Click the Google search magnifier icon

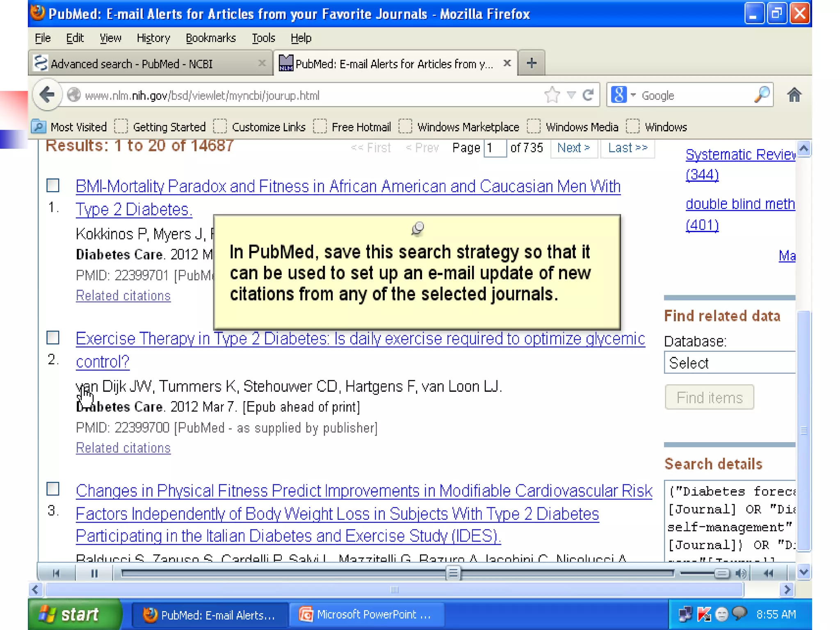point(762,95)
